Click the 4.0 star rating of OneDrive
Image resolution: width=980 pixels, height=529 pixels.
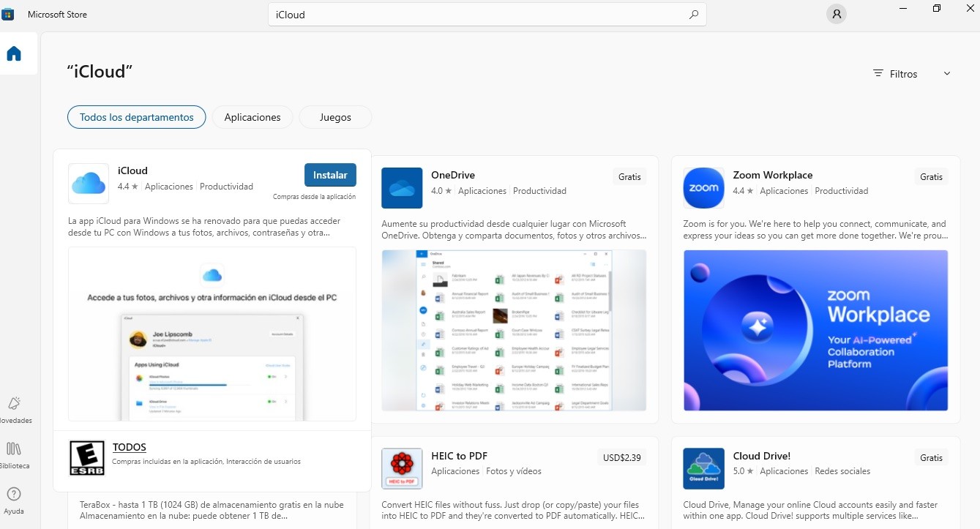click(441, 191)
